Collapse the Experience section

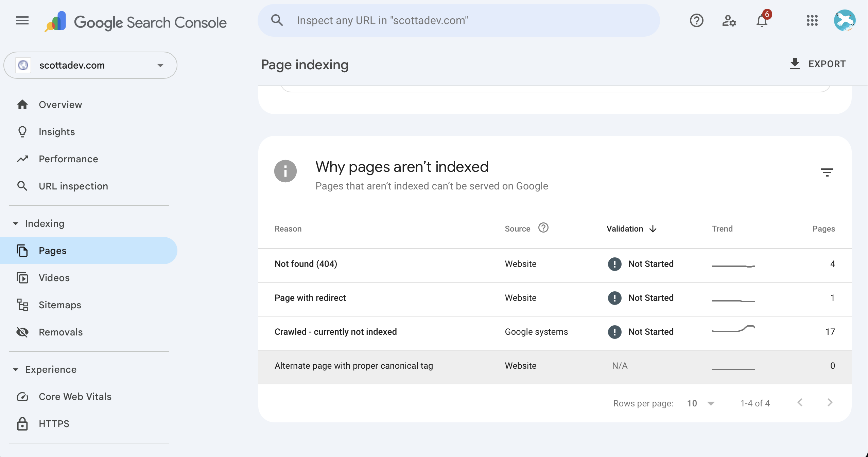click(16, 369)
